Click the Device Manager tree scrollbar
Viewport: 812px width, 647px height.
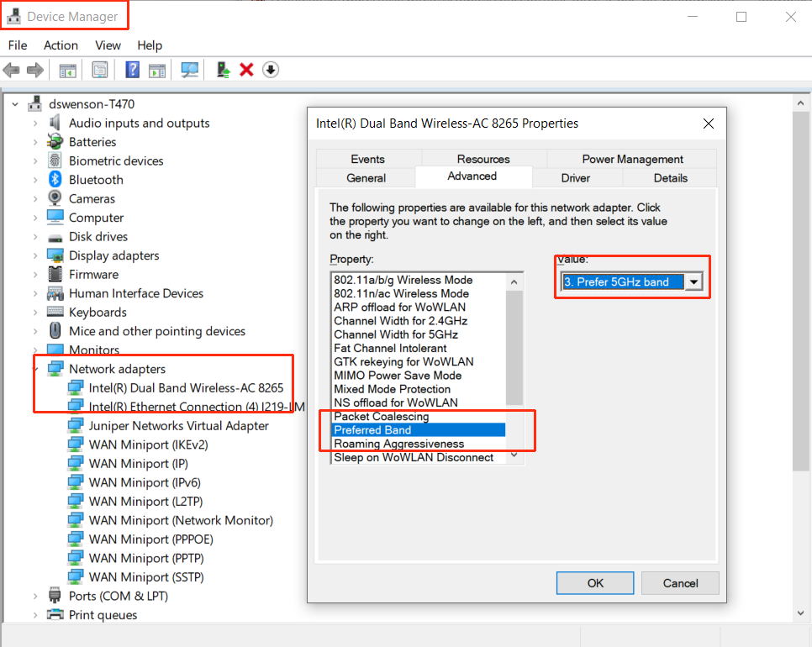(x=800, y=291)
